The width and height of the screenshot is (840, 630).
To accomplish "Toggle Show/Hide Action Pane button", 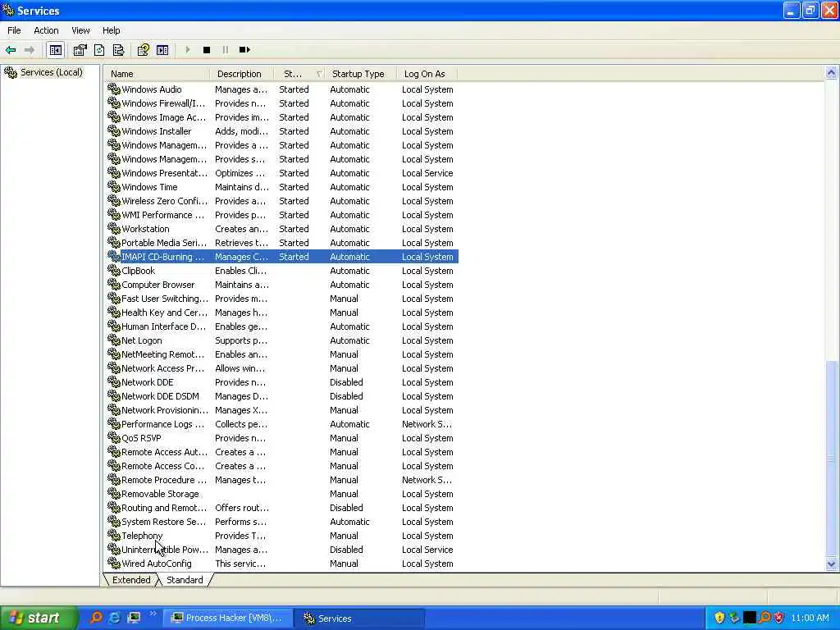I will tap(162, 50).
